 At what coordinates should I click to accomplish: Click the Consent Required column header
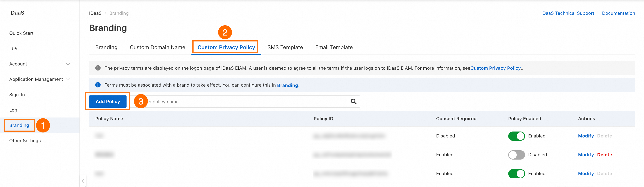(x=456, y=119)
